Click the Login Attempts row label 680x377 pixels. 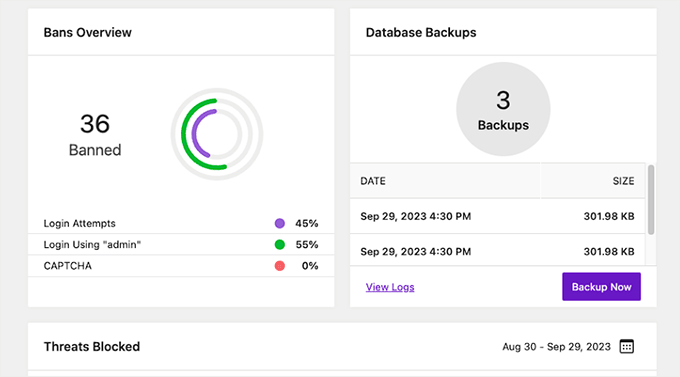(79, 223)
